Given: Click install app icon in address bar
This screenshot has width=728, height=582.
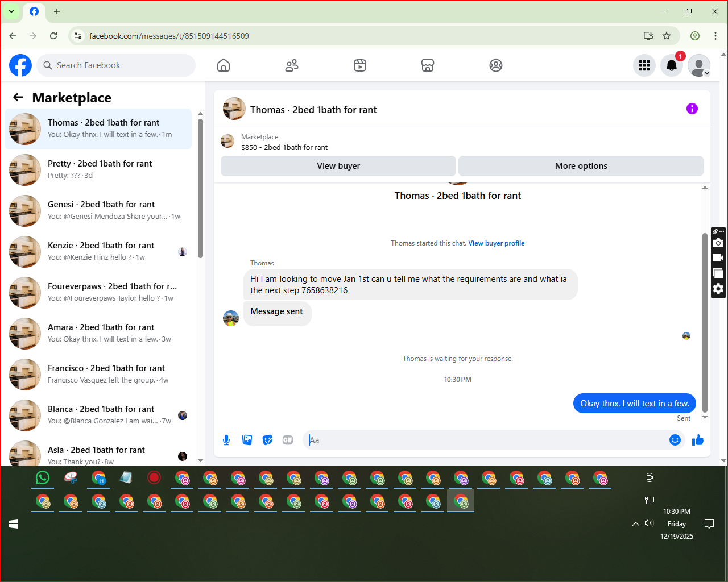Looking at the screenshot, I should click(648, 36).
